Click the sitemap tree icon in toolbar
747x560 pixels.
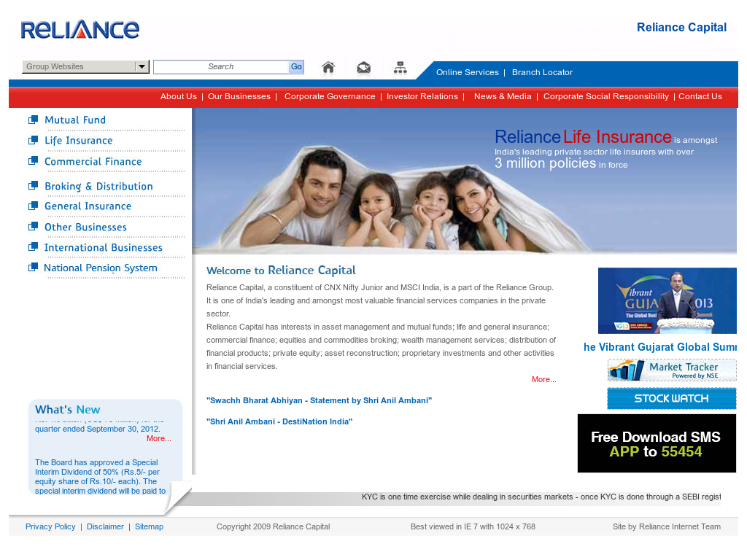click(x=400, y=66)
